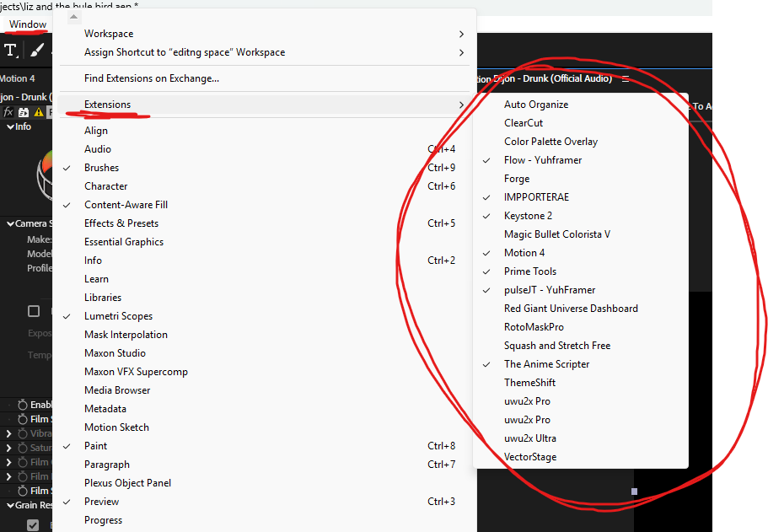768x532 pixels.
Task: Open Magic Bullet Colorista V
Action: (x=580, y=234)
